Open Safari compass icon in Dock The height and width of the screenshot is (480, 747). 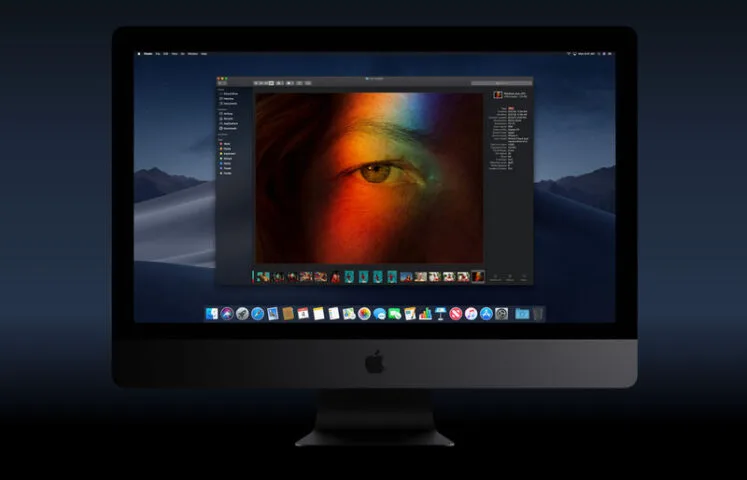257,314
